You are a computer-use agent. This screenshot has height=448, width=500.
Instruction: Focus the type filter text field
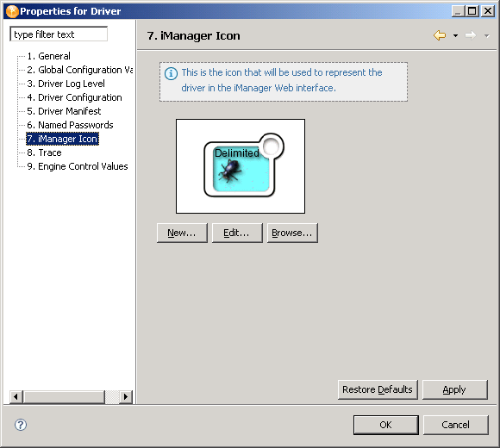[59, 34]
